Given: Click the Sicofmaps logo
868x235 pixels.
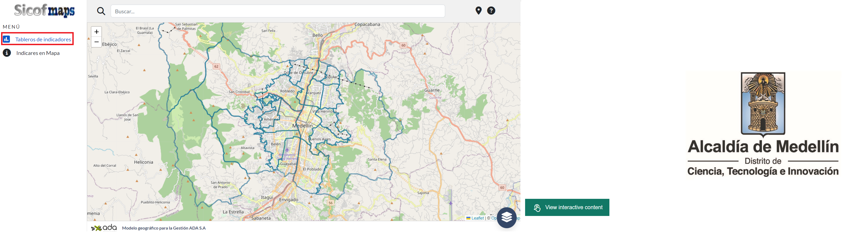Looking at the screenshot, I should [x=44, y=10].
